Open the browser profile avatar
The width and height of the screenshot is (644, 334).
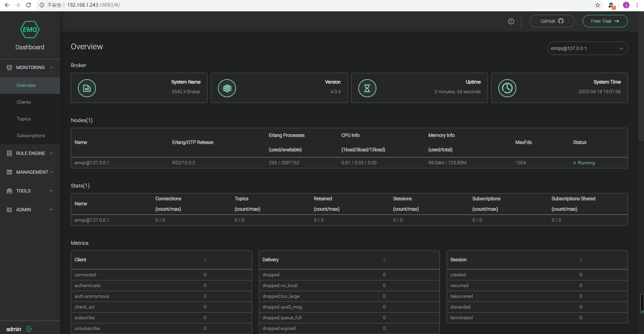click(x=626, y=5)
